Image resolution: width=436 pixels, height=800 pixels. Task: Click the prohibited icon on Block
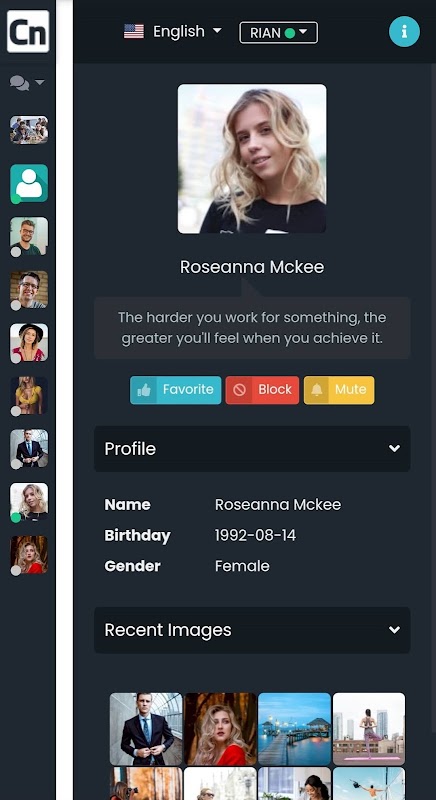(239, 390)
